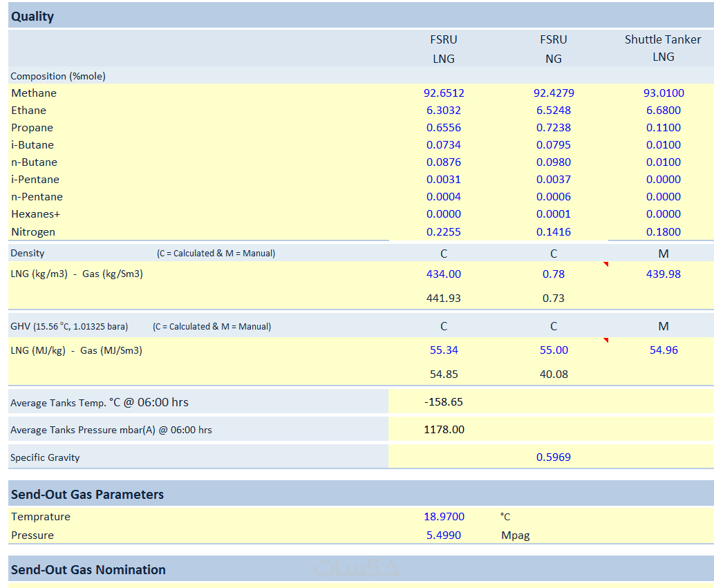Select Shuttle Tanker Ethane value 6.6800
Viewport: 714px width, 588px height.
coord(664,110)
